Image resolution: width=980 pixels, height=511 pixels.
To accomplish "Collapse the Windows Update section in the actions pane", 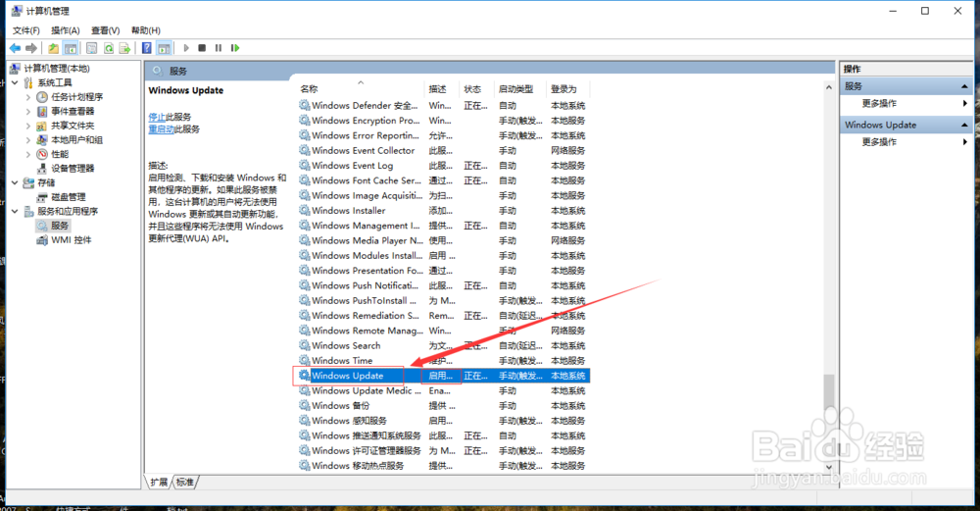I will 964,126.
